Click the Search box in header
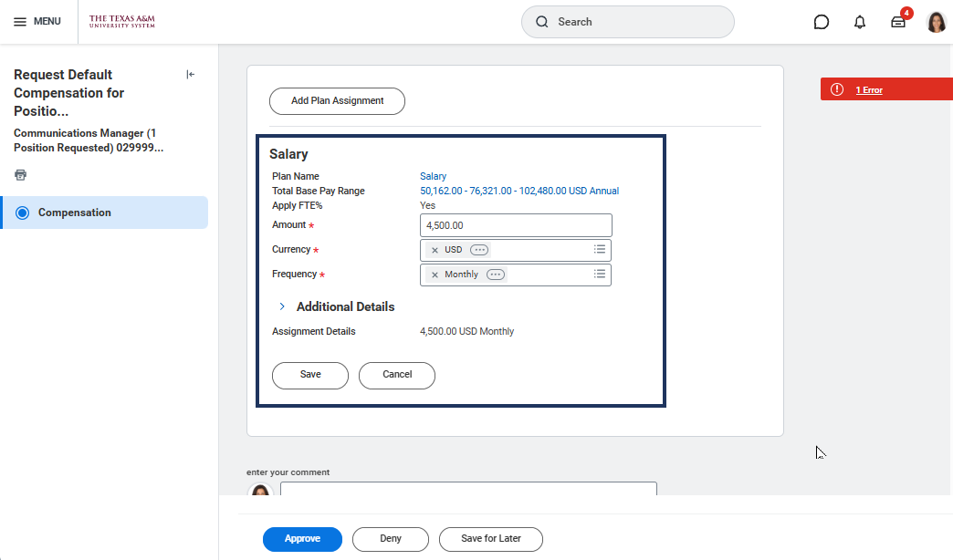The width and height of the screenshot is (953, 560). click(628, 22)
